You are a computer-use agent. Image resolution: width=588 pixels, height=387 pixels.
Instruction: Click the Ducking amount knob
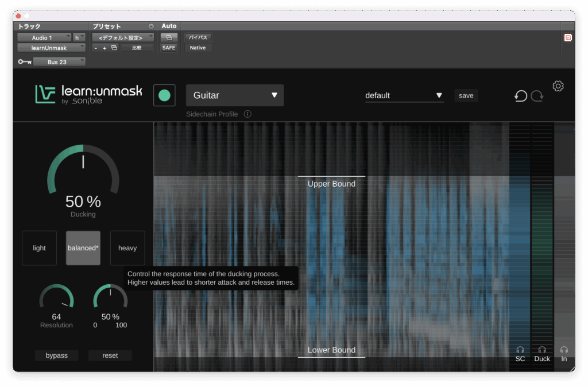click(83, 171)
